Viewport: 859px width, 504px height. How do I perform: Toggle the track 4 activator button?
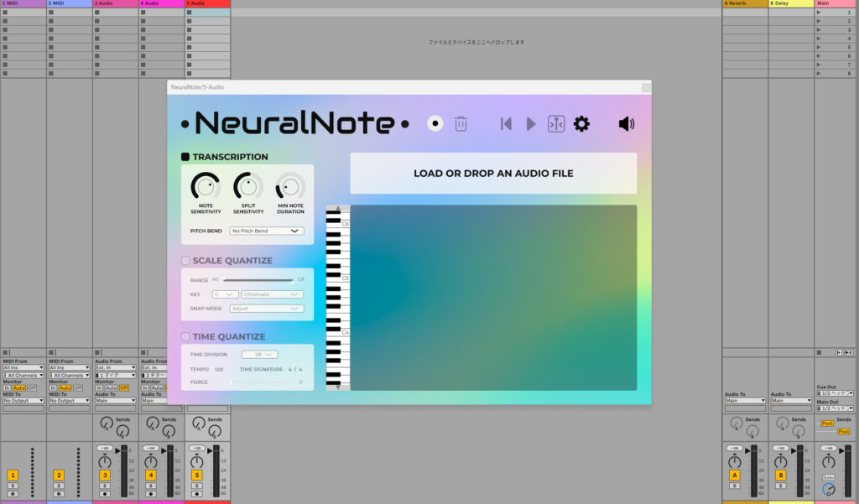click(151, 475)
